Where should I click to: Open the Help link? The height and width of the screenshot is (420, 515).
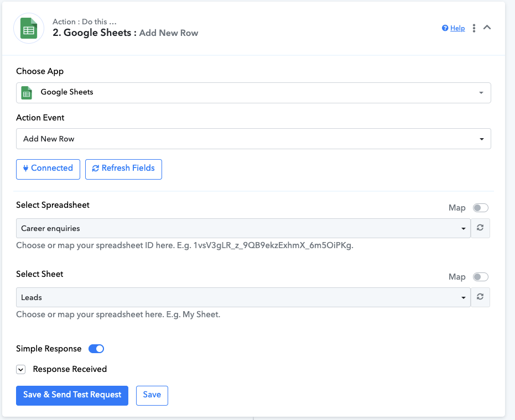pyautogui.click(x=457, y=28)
